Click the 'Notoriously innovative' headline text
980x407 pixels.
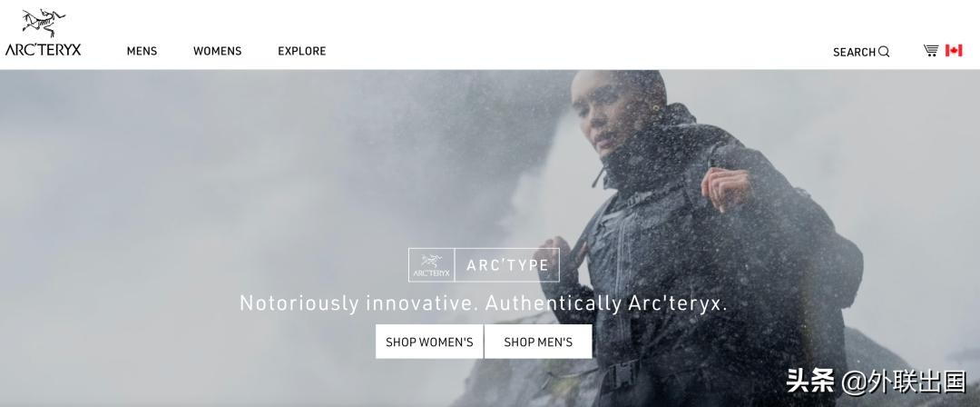[483, 303]
